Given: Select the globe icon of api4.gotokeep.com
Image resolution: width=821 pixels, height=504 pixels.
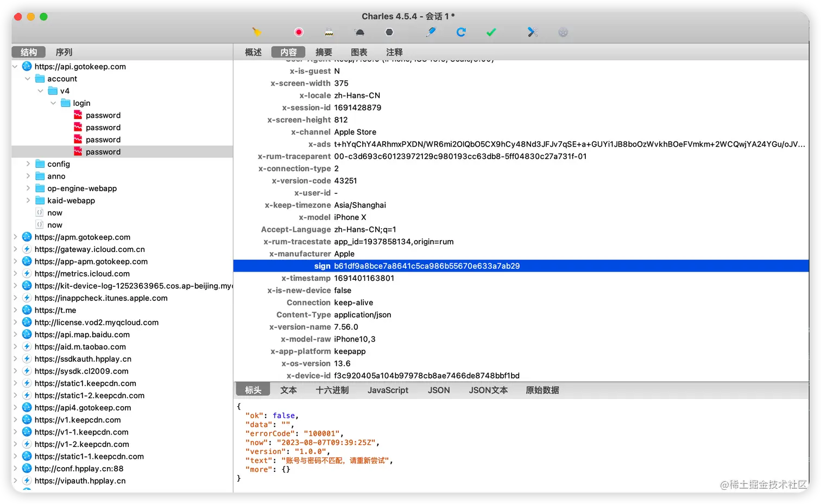Looking at the screenshot, I should [x=27, y=407].
